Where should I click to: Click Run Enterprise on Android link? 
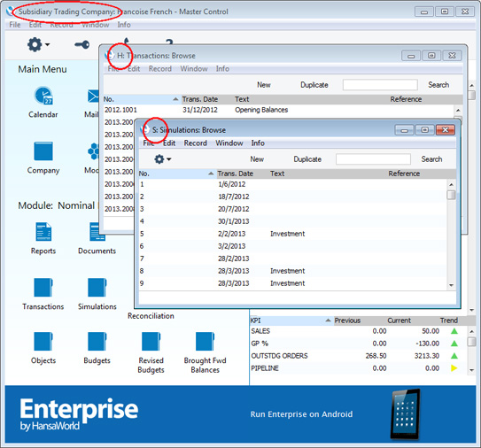coord(301,414)
